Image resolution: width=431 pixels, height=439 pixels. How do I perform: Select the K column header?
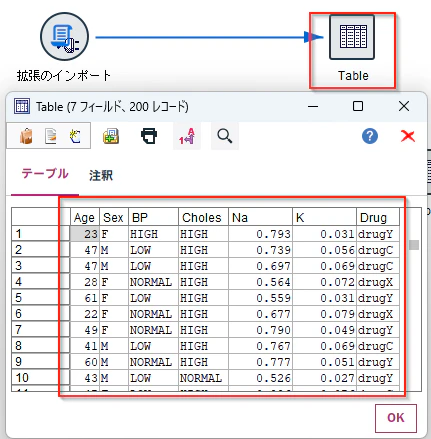[324, 217]
